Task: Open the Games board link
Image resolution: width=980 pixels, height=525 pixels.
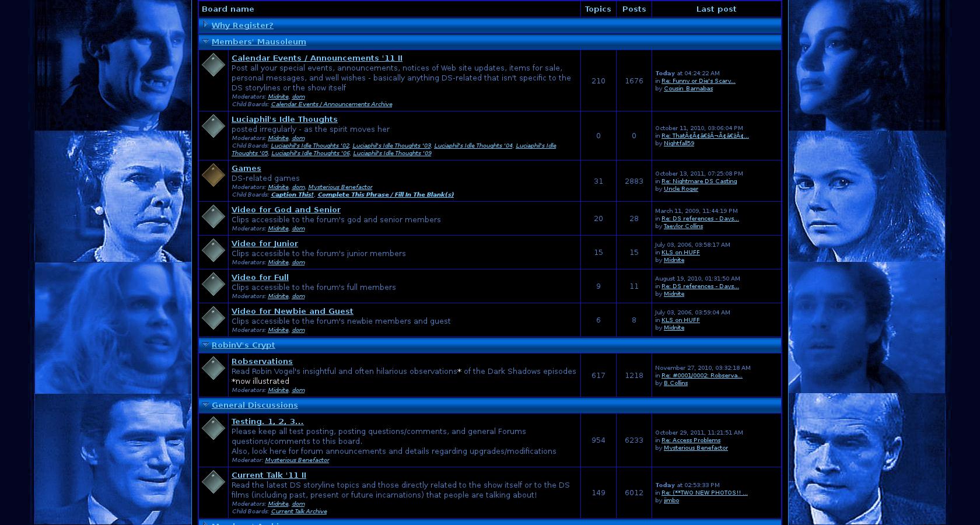Action: pos(246,169)
